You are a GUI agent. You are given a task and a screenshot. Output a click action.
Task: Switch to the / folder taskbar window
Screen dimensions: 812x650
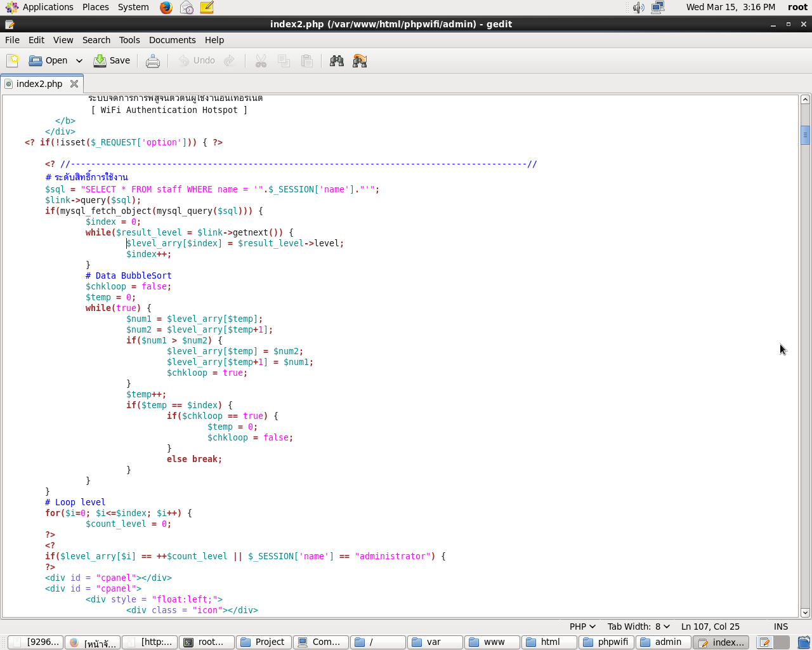[378, 642]
